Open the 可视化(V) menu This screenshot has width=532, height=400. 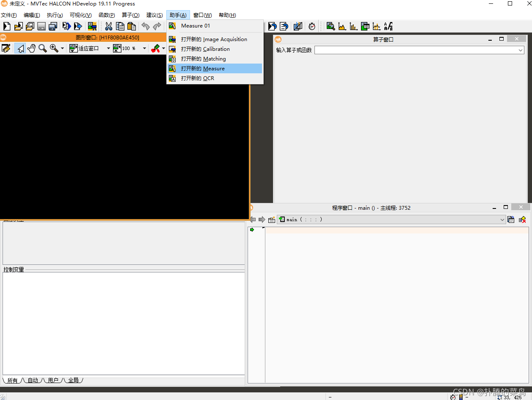pos(81,15)
